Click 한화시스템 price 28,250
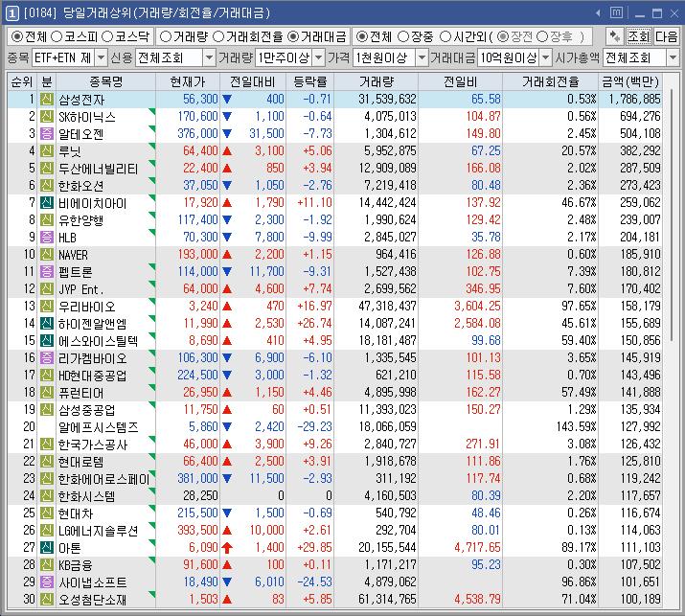Viewport: 685px width, 616px height. pos(200,495)
